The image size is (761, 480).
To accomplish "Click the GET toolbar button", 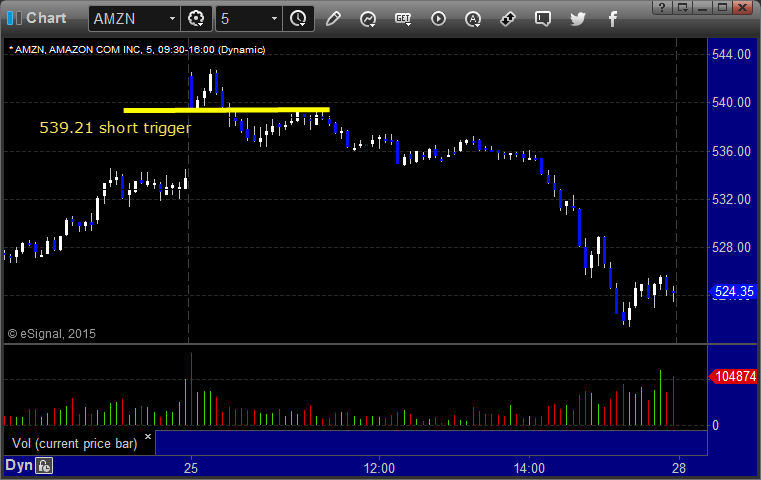I will (403, 19).
